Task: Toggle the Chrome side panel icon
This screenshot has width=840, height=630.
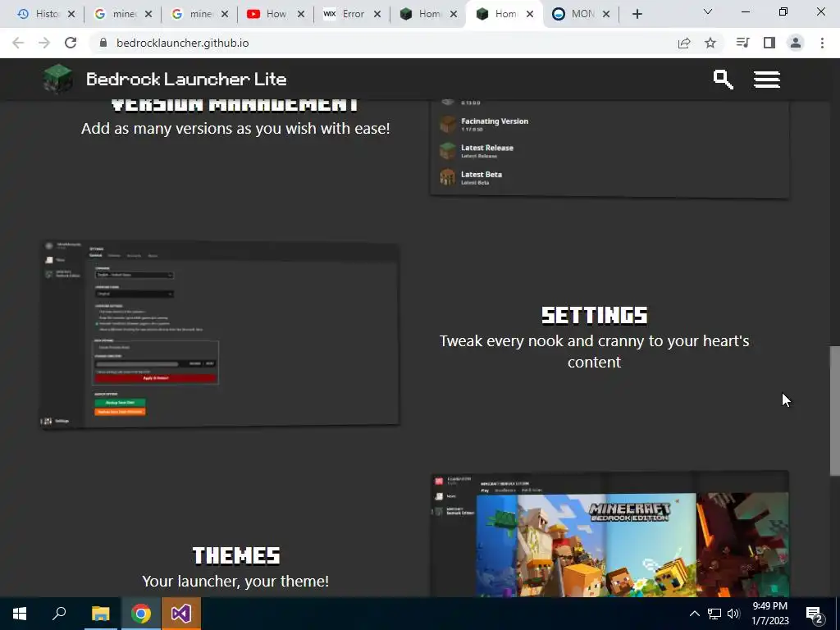Action: point(769,43)
